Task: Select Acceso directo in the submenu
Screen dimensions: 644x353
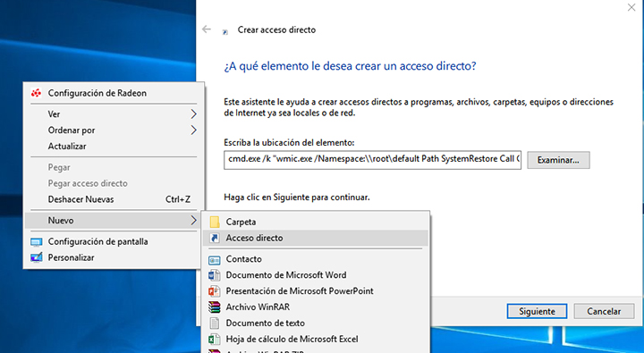Action: point(316,238)
